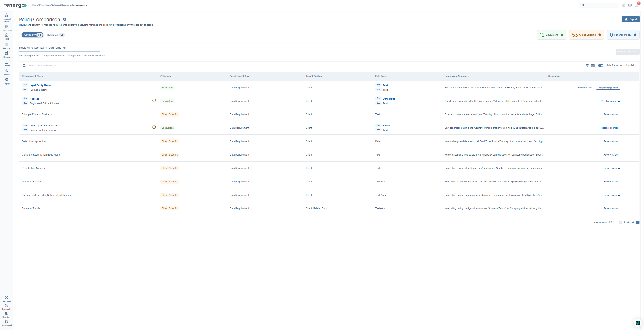Go to next page of results
This screenshot has width=644, height=330.
point(638,222)
